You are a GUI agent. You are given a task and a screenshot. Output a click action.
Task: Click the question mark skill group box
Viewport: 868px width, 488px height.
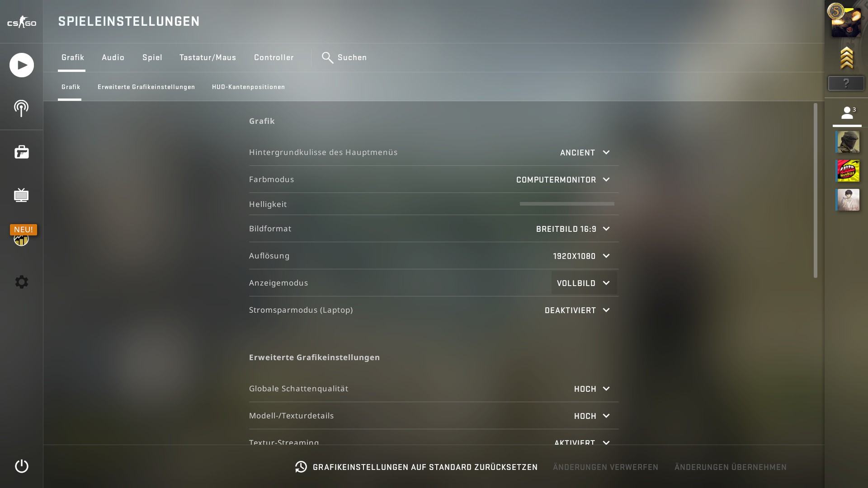click(x=846, y=83)
